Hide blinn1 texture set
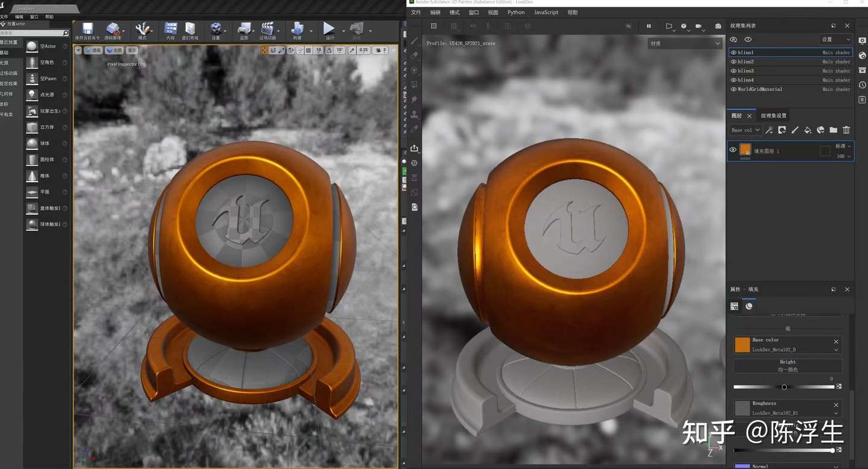Viewport: 868px width, 469px height. [x=734, y=52]
